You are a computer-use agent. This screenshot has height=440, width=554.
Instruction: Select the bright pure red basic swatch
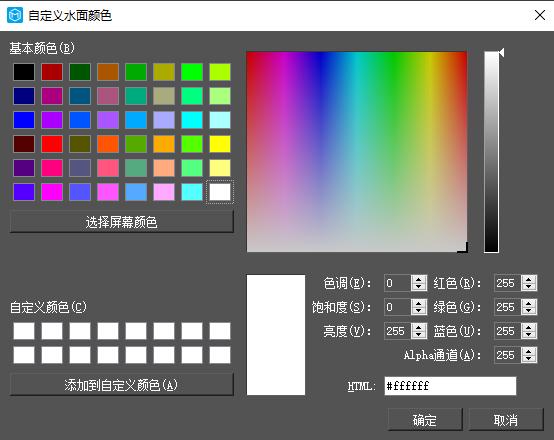pos(52,144)
